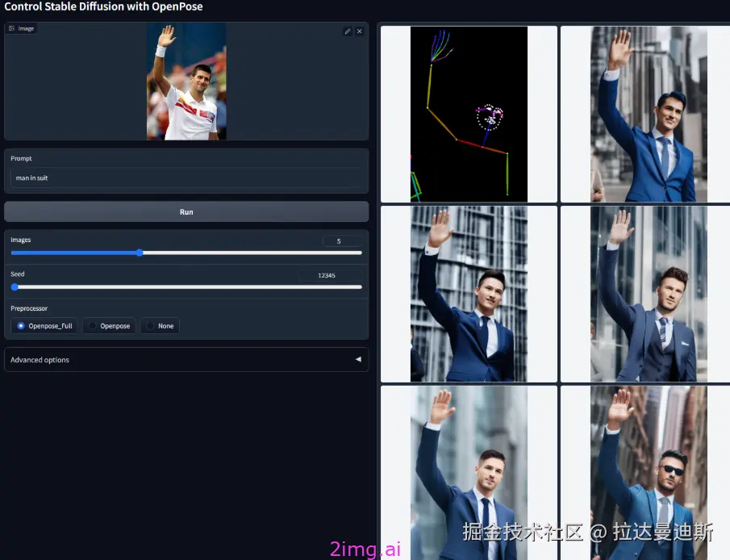Select the OpenPose skeleton preview image
The image size is (730, 560).
point(468,114)
